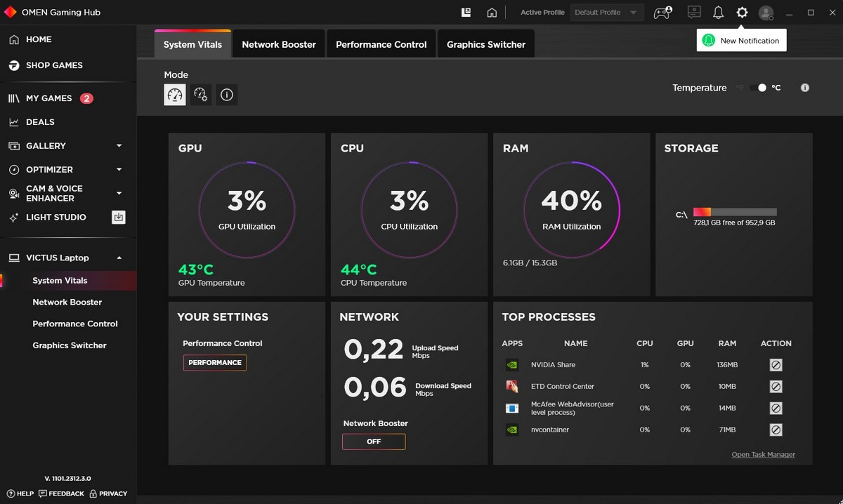Open the gamepad profile icon
843x504 pixels.
662,12
